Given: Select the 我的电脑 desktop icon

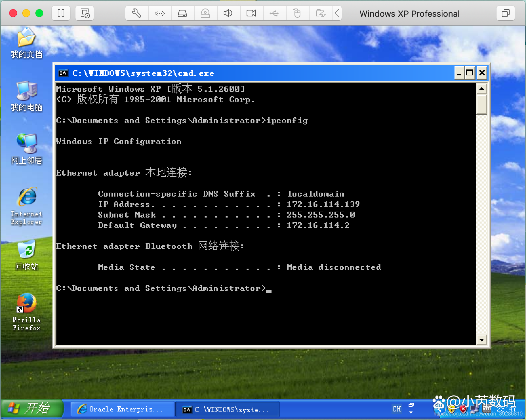Looking at the screenshot, I should pos(27,96).
